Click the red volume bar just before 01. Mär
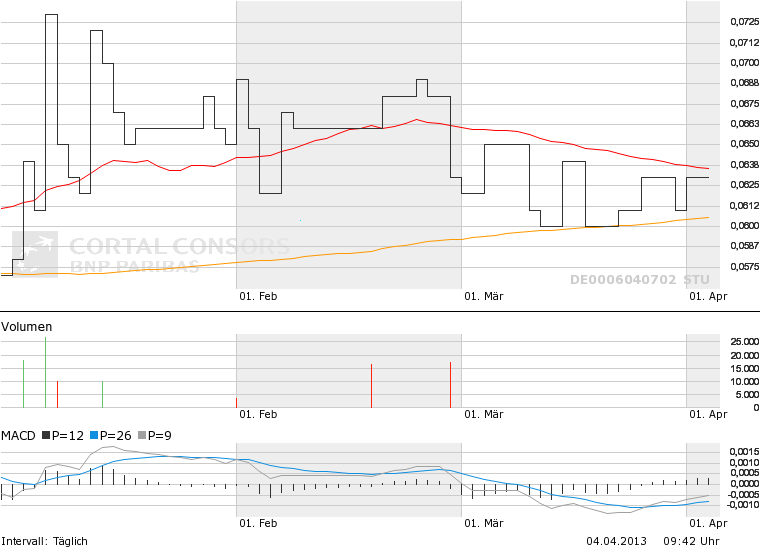The height and width of the screenshot is (548, 760). (x=451, y=384)
